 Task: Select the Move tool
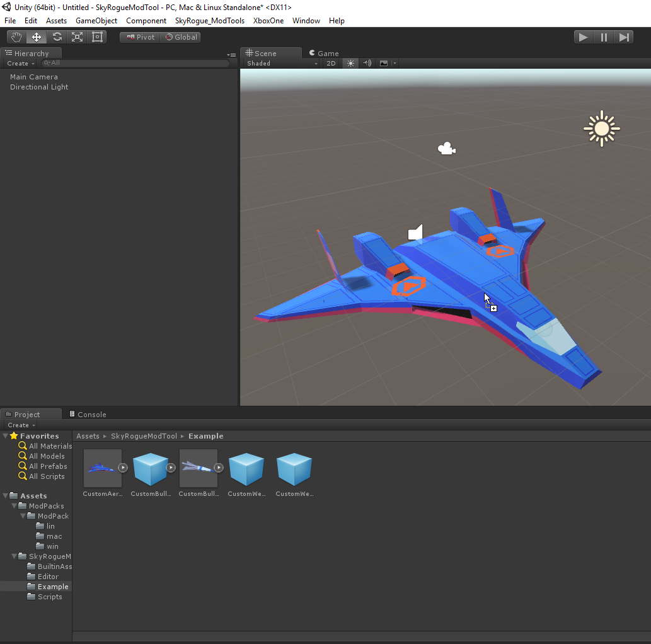tap(37, 37)
